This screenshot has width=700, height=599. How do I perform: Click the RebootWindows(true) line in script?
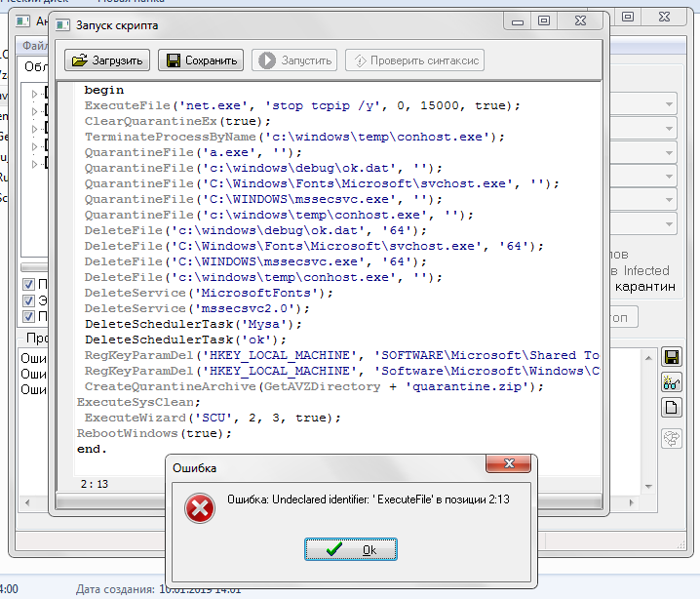pyautogui.click(x=148, y=433)
